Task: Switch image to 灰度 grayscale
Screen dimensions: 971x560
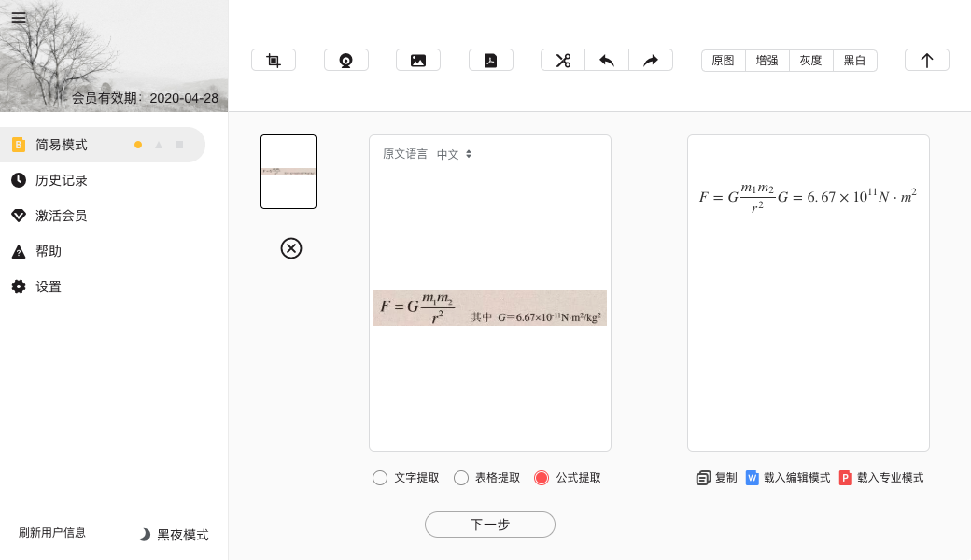Action: click(810, 60)
